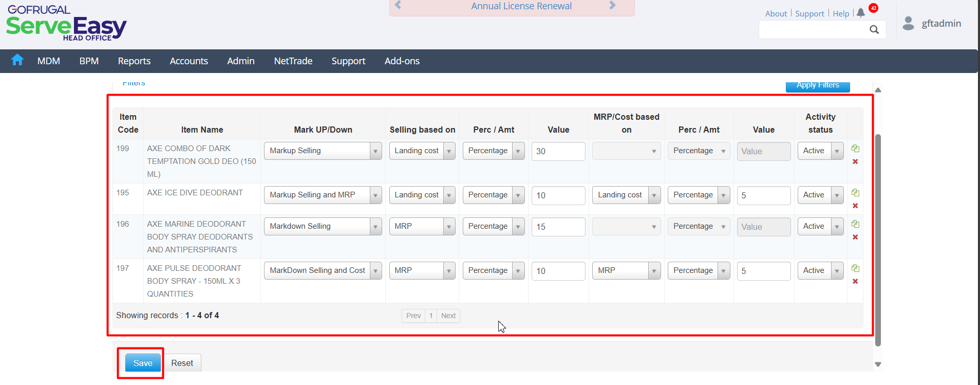Show next announcement with right arrow
Image resolution: width=980 pixels, height=385 pixels.
pos(612,5)
